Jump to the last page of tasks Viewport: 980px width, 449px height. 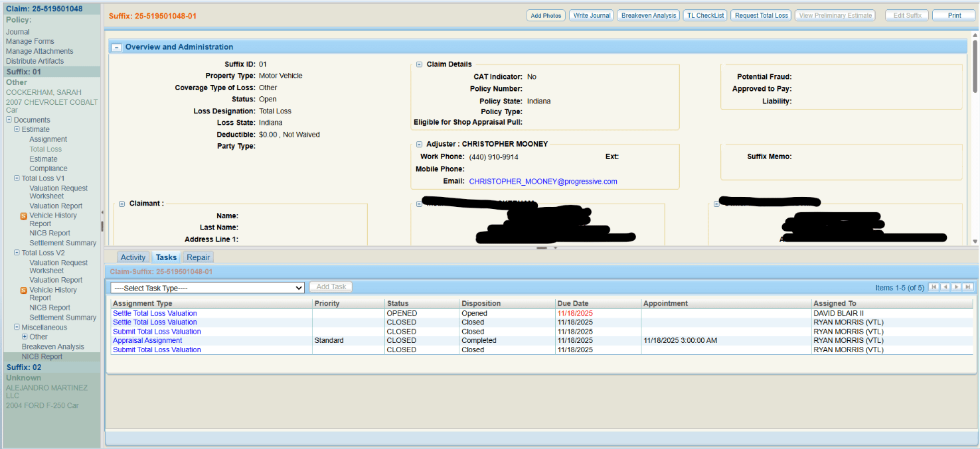[x=968, y=287]
